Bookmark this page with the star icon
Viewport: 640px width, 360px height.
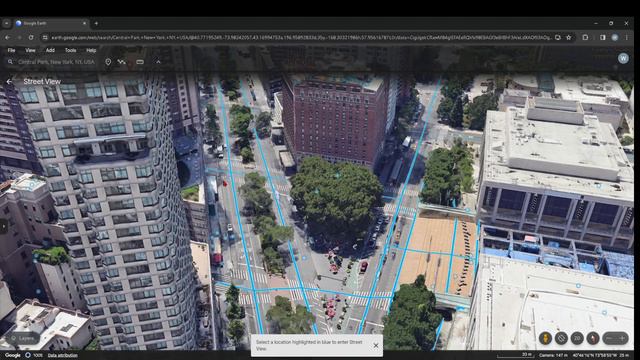(x=569, y=37)
